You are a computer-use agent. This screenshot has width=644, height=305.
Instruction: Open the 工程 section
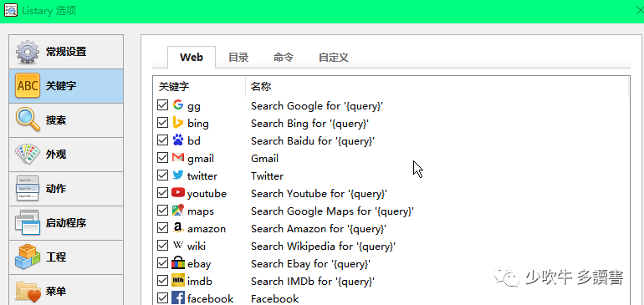66,257
